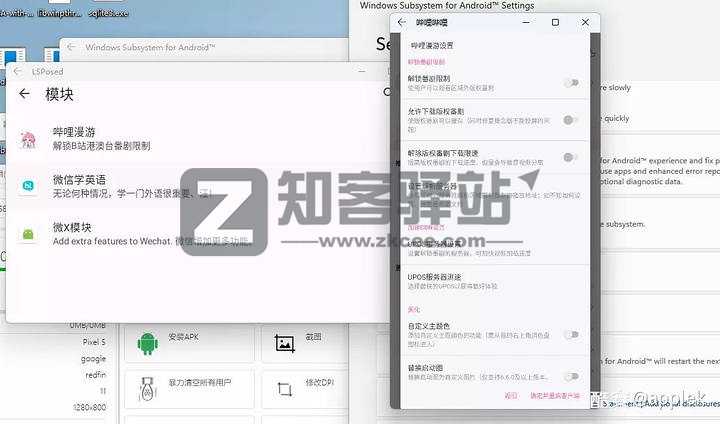
Task: Open the 微信学英语 module icon
Action: coord(28,185)
